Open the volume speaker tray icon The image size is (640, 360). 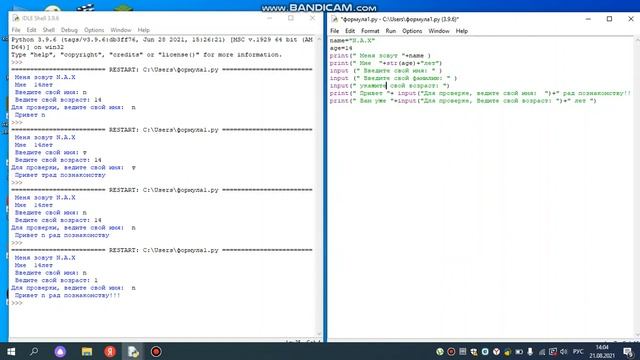pyautogui.click(x=564, y=351)
